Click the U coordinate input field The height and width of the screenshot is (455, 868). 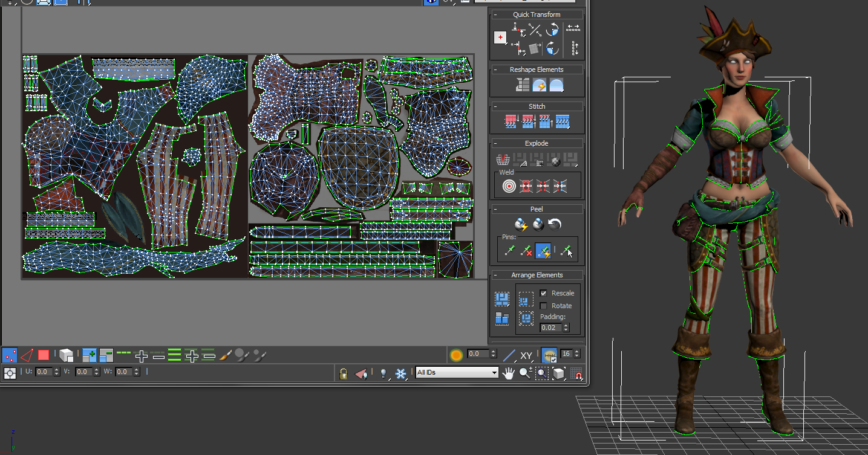pyautogui.click(x=44, y=372)
